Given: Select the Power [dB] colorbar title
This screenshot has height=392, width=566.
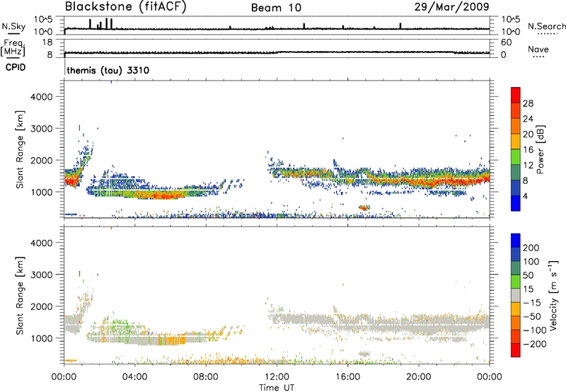Looking at the screenshot, I should click(540, 149).
